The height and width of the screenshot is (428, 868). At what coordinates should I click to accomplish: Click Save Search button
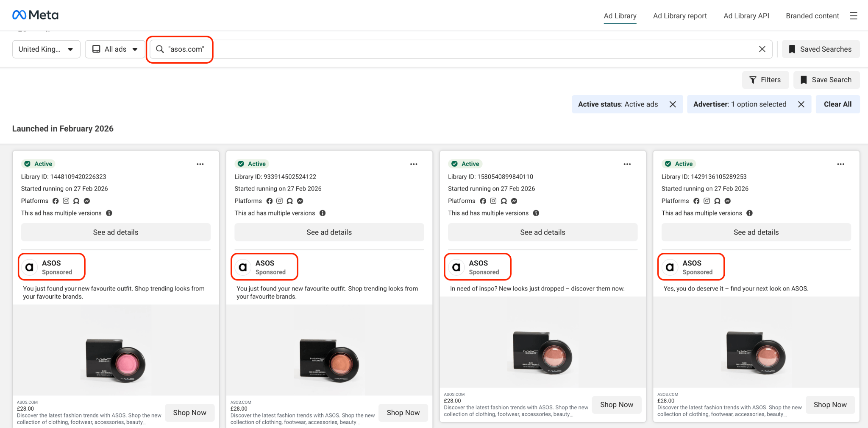[826, 80]
